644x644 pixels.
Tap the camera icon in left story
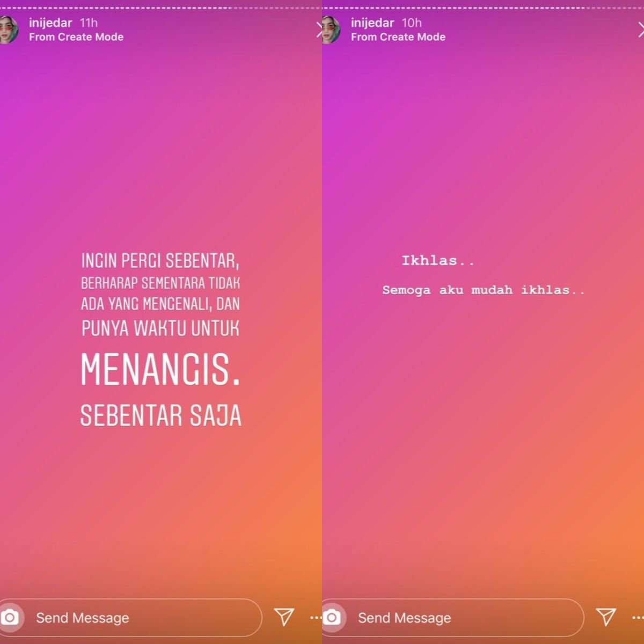coord(10,618)
